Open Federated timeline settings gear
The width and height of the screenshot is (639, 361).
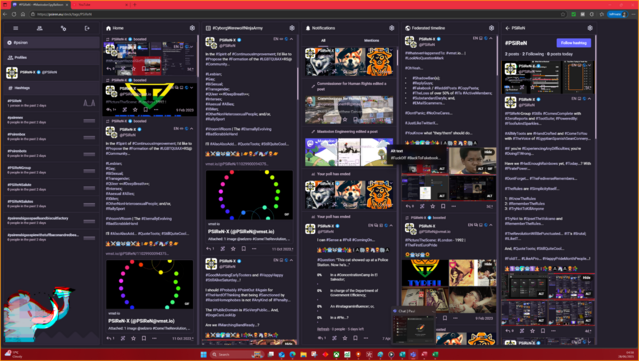point(491,28)
